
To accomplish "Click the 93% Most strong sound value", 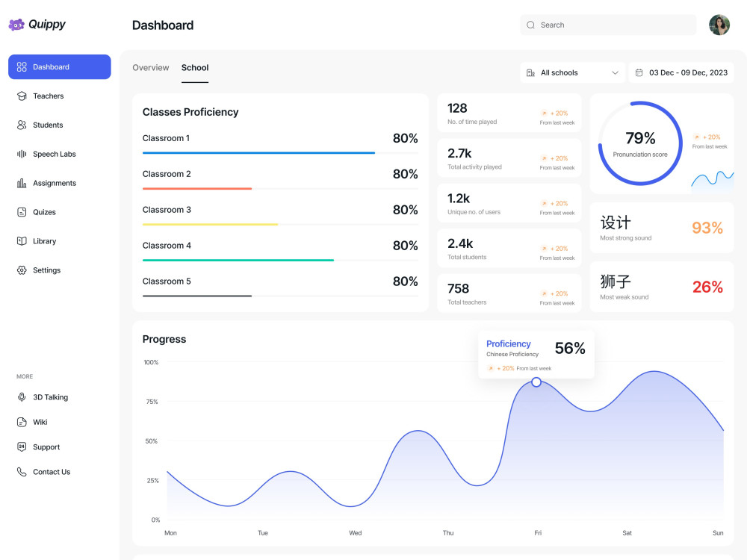I will coord(707,228).
